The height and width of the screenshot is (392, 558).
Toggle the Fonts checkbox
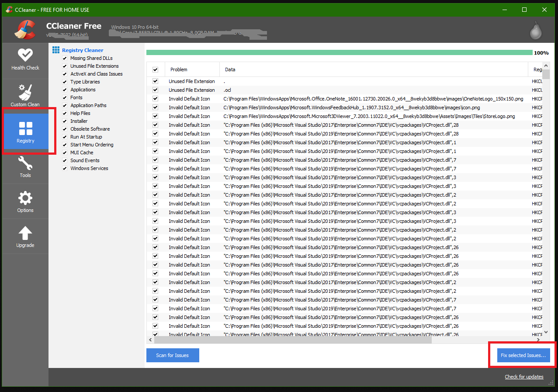point(65,97)
